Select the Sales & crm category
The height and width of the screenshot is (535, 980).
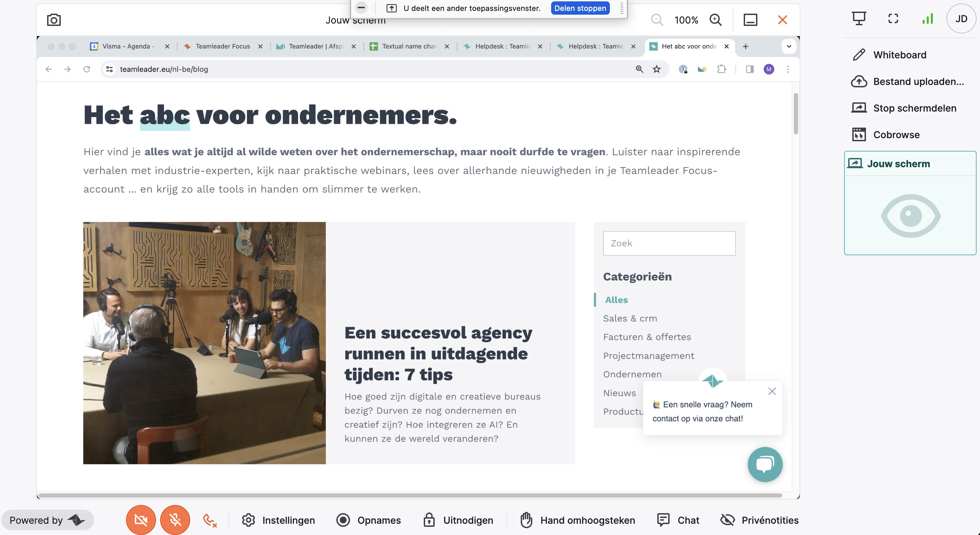point(630,319)
